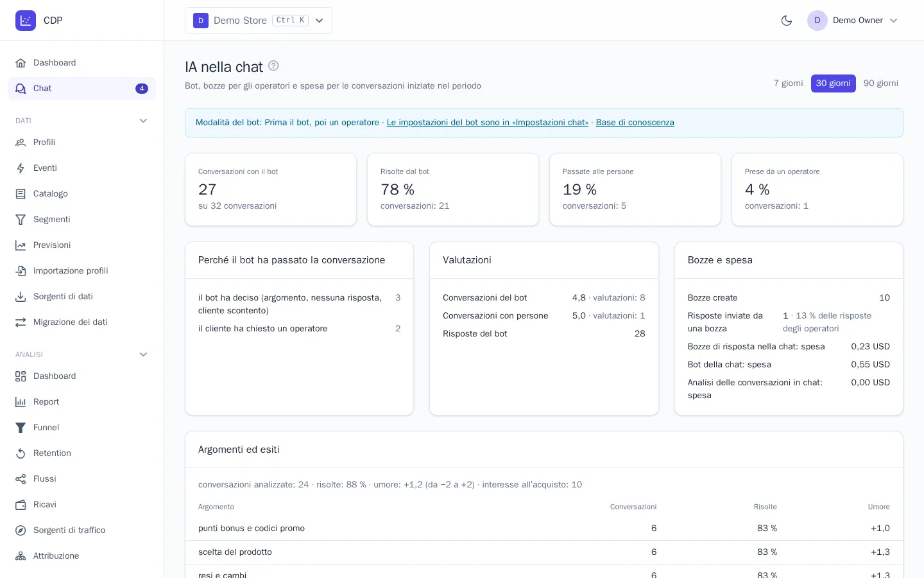Click the Umore column header
This screenshot has height=578, width=924.
tap(879, 507)
